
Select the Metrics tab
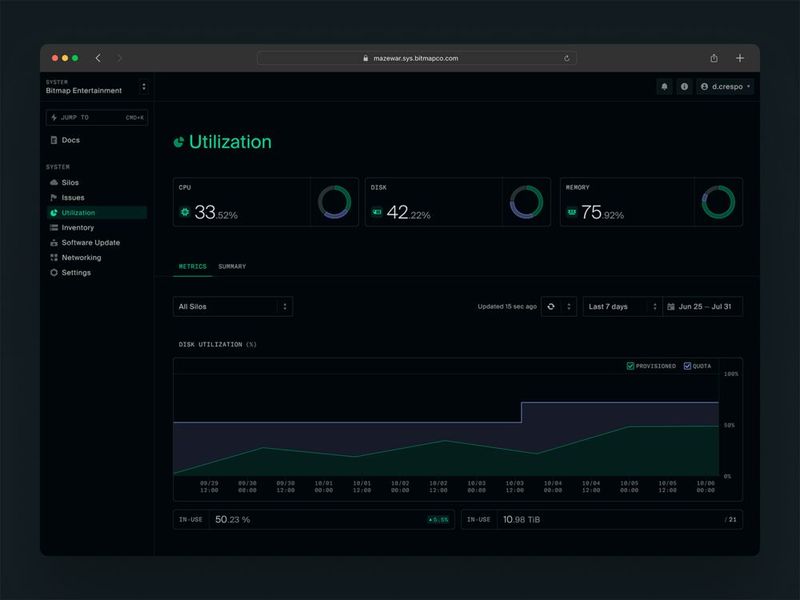pos(188,268)
